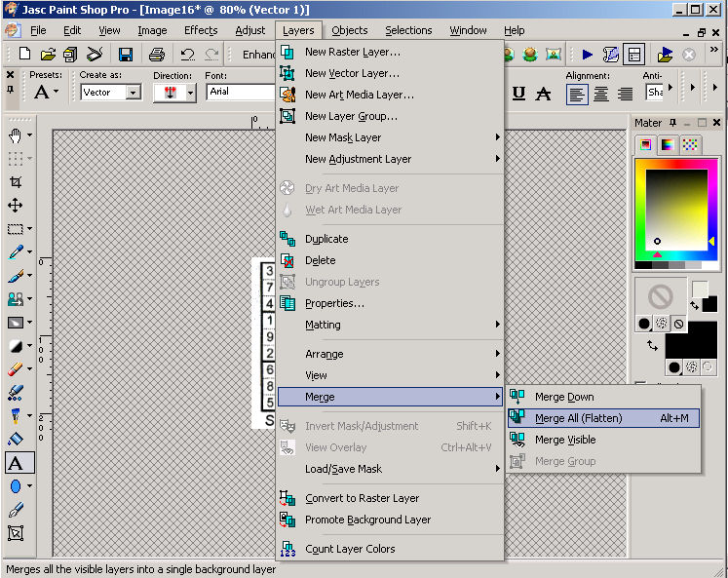
Task: Toggle strikethrough text formatting
Action: coord(543,94)
